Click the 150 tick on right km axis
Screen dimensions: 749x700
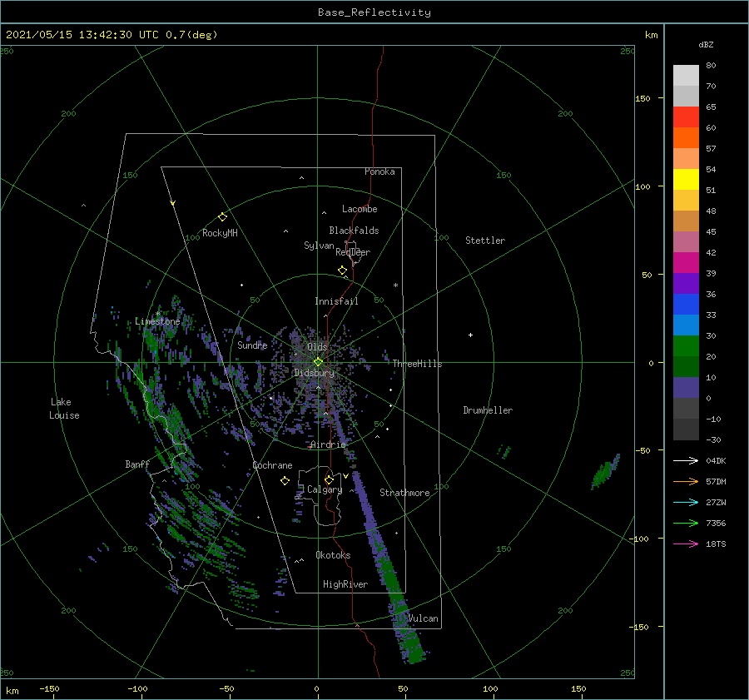[x=642, y=98]
